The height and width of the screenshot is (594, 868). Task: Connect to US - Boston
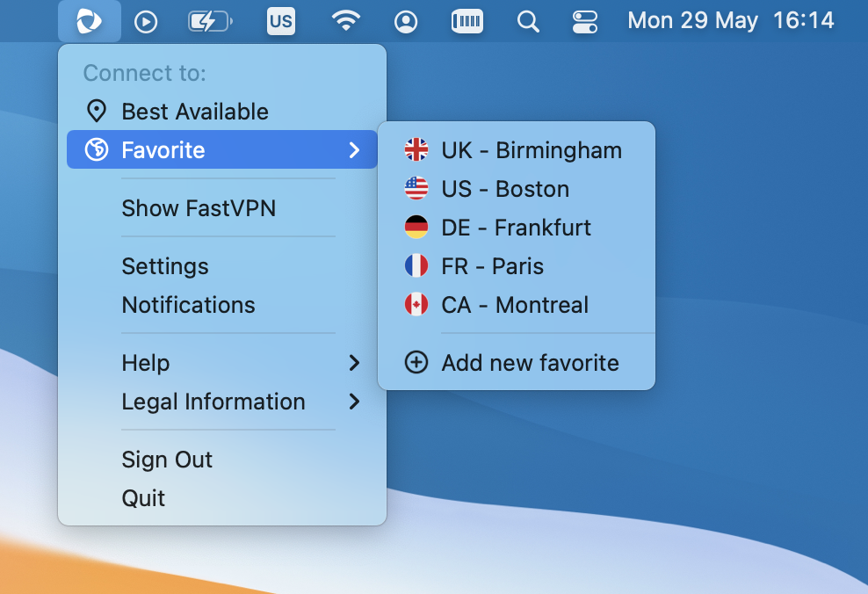517,189
